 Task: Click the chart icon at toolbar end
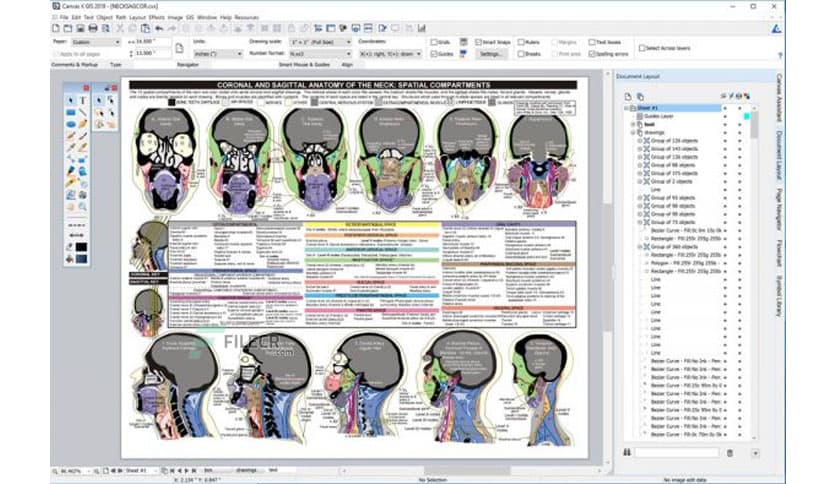(422, 28)
